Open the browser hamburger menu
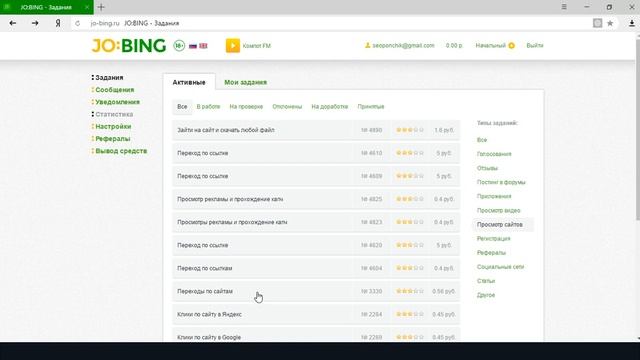 click(x=564, y=7)
